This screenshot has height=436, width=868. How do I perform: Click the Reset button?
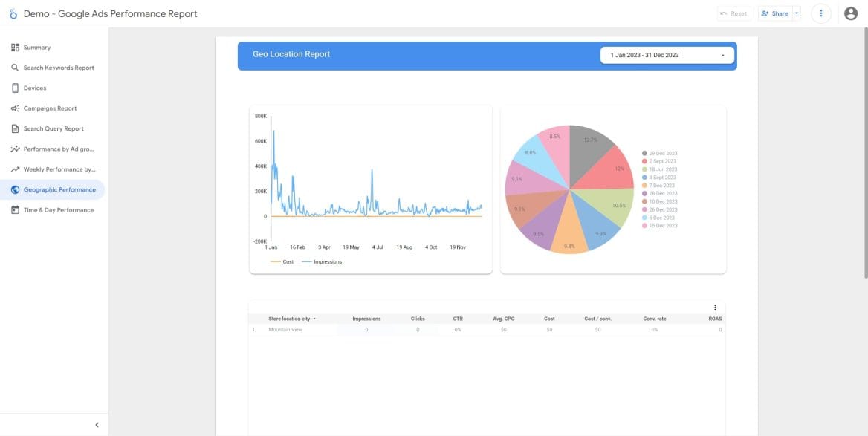(x=733, y=13)
